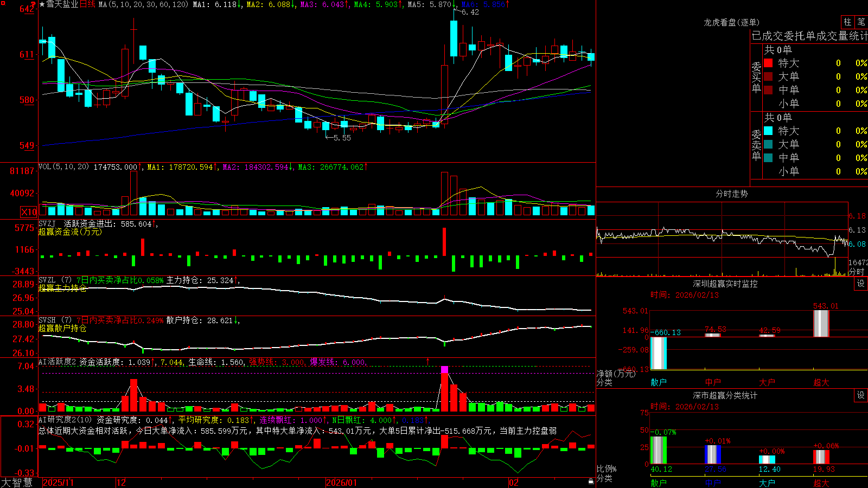Click the AI研究度2(10) indicator name
The image size is (868, 488).
coord(65,420)
